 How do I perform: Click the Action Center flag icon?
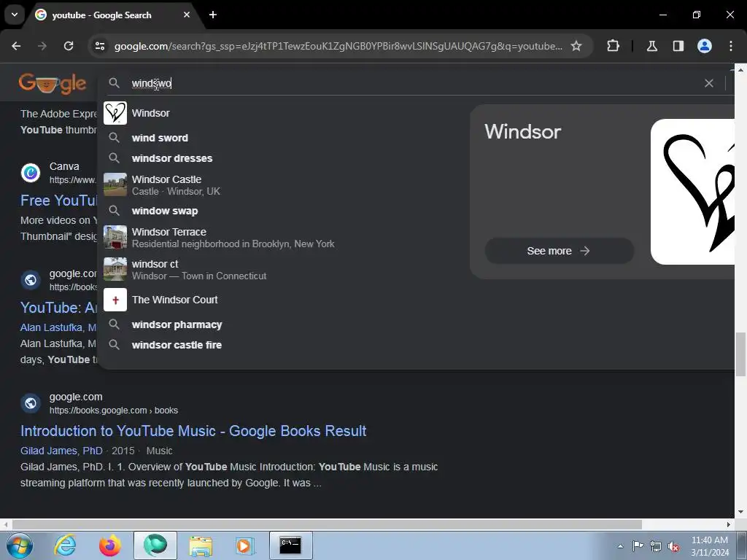pos(638,545)
